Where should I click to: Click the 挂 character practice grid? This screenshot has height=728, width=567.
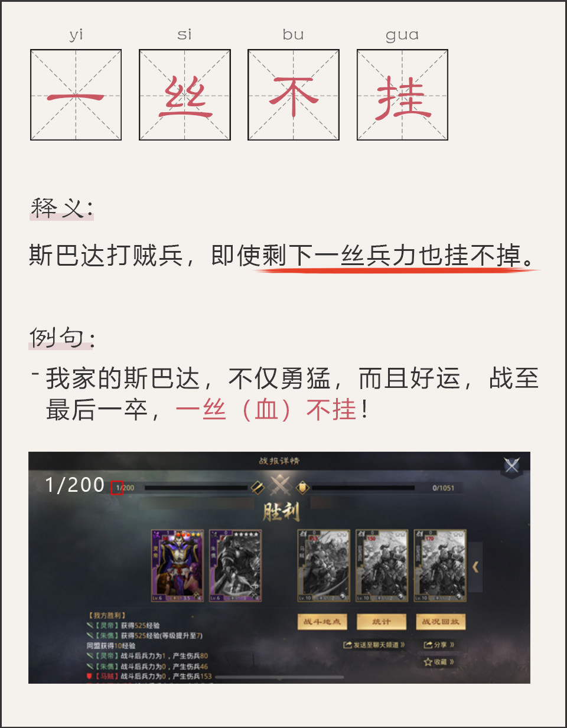402,95
